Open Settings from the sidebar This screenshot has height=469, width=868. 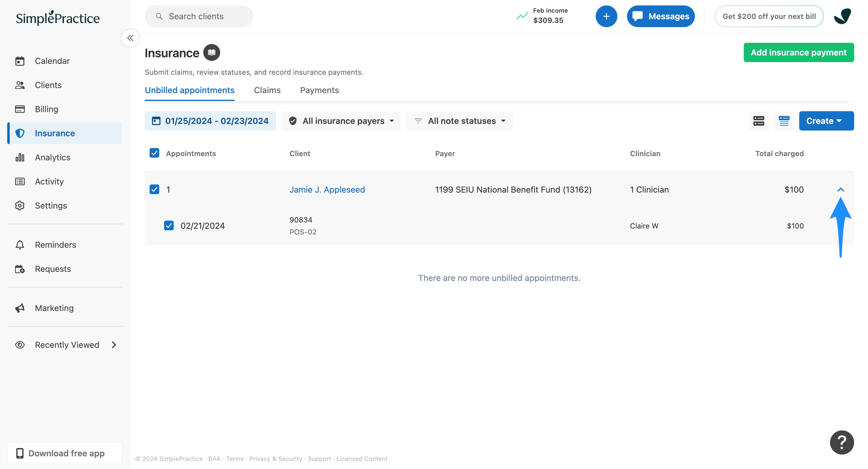click(x=64, y=205)
